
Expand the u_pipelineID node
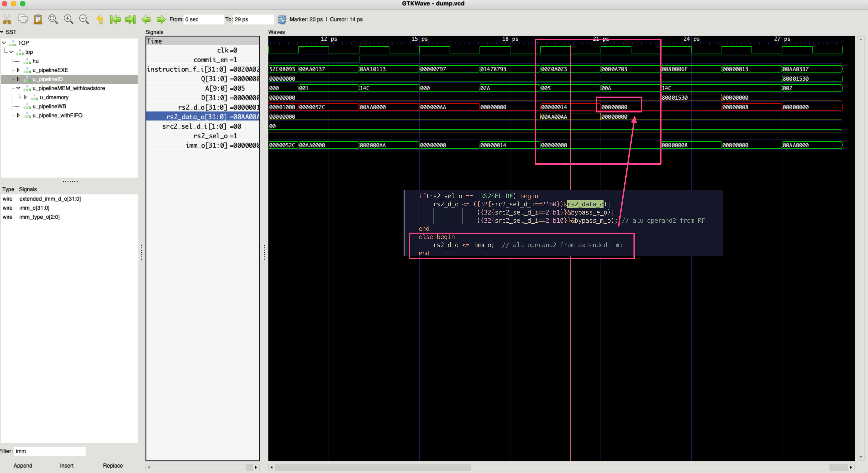[x=18, y=79]
